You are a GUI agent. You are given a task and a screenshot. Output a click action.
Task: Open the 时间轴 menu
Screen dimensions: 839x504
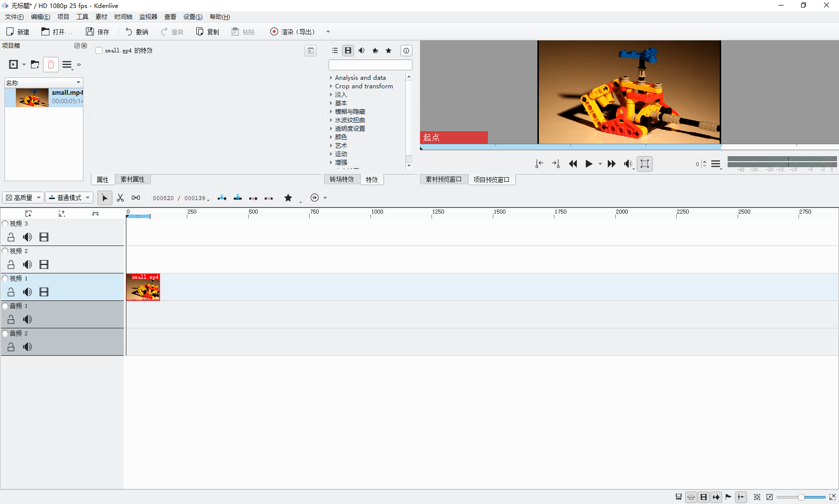click(123, 17)
